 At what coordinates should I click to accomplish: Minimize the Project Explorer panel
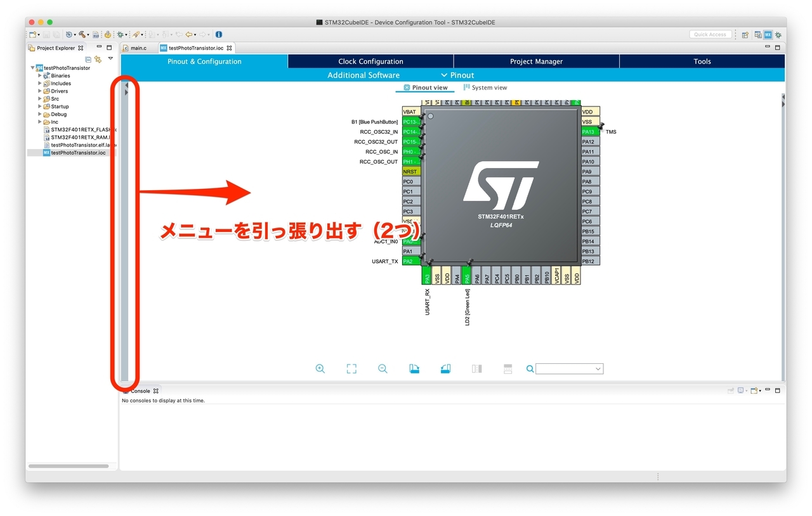[99, 48]
